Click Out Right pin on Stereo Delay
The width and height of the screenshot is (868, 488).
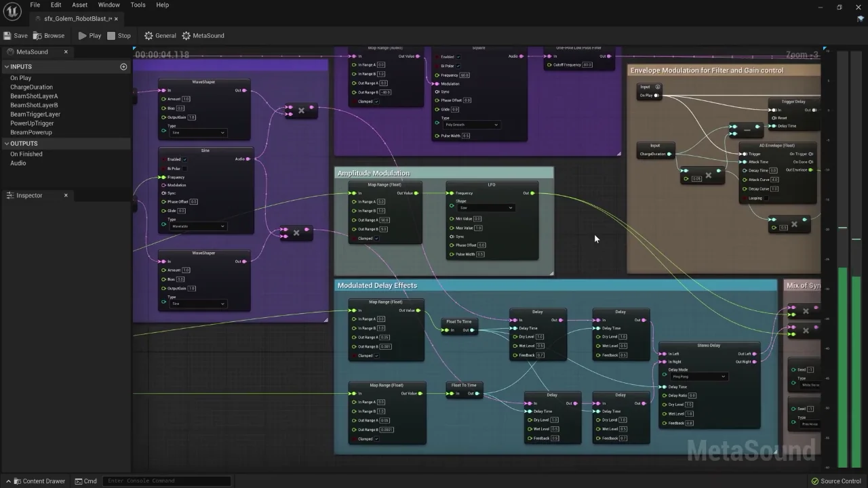click(x=754, y=362)
